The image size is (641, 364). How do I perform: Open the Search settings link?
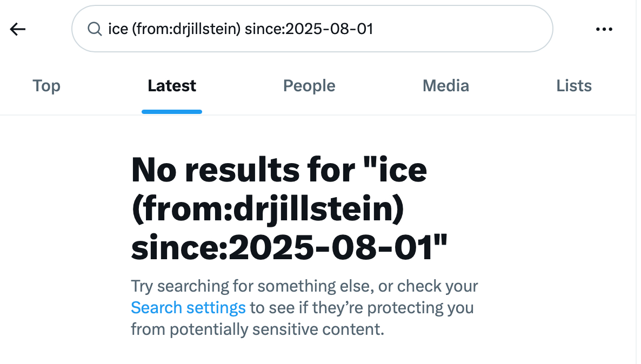click(x=188, y=308)
